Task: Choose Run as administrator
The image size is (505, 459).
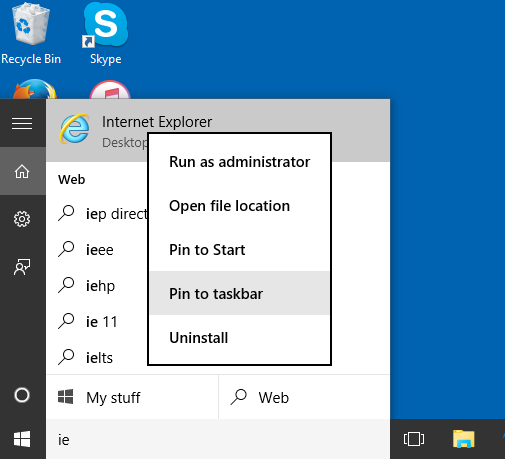Action: (239, 162)
